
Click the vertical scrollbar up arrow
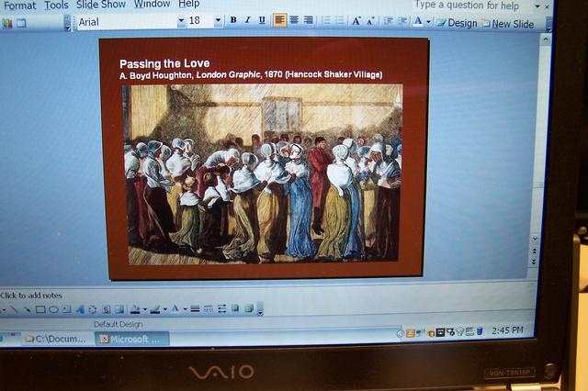point(546,39)
